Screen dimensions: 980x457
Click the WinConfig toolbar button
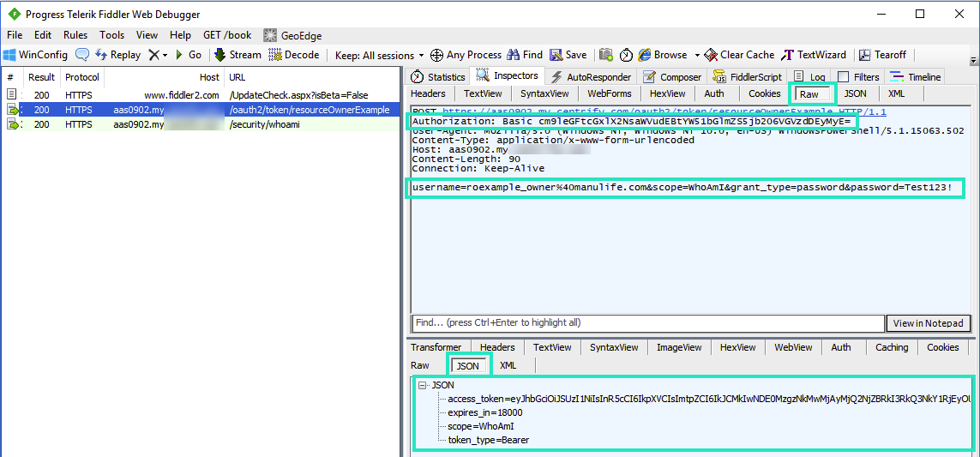pyautogui.click(x=35, y=55)
